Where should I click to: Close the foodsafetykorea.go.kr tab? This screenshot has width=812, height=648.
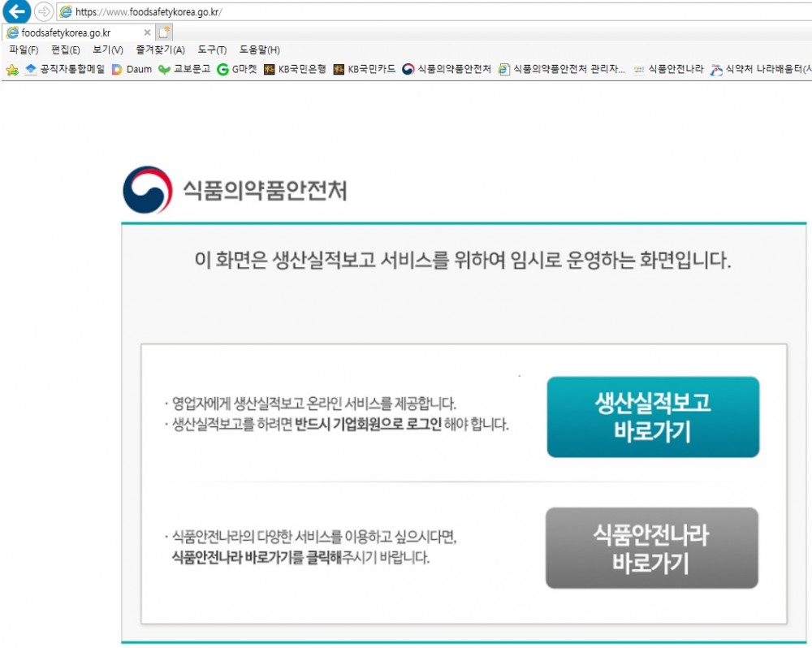click(x=147, y=32)
